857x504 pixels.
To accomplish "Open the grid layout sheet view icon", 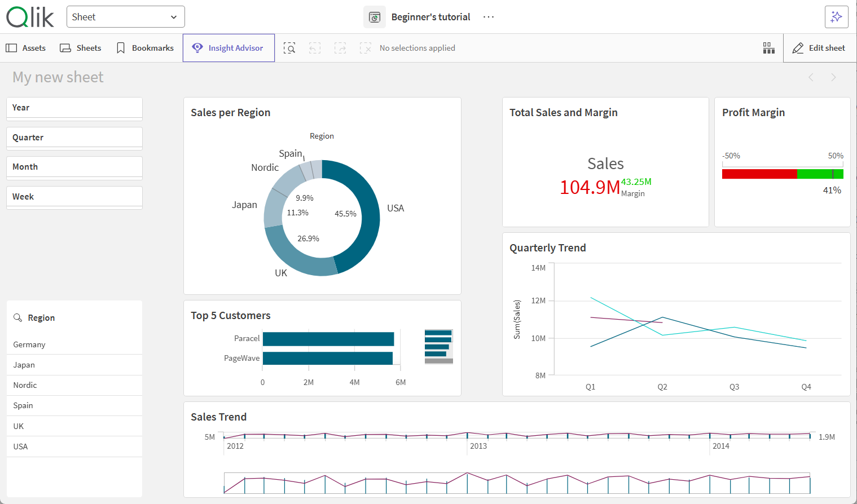I will coord(768,48).
